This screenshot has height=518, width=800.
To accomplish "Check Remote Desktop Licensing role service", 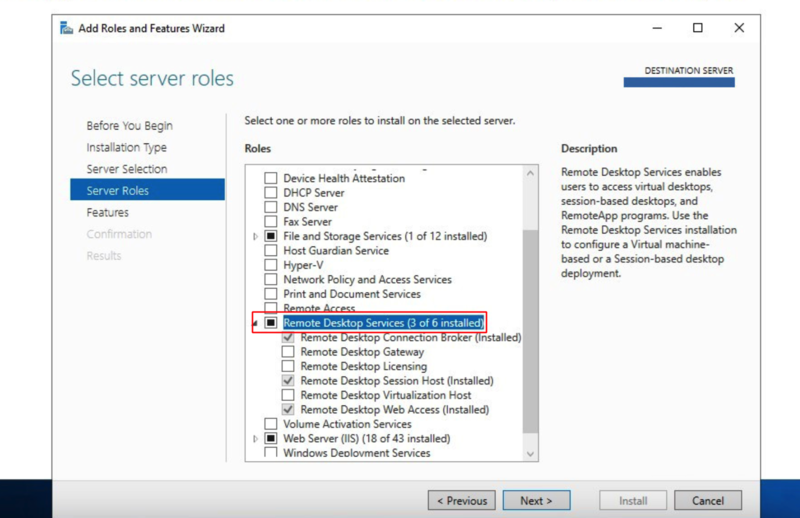I will tap(288, 366).
